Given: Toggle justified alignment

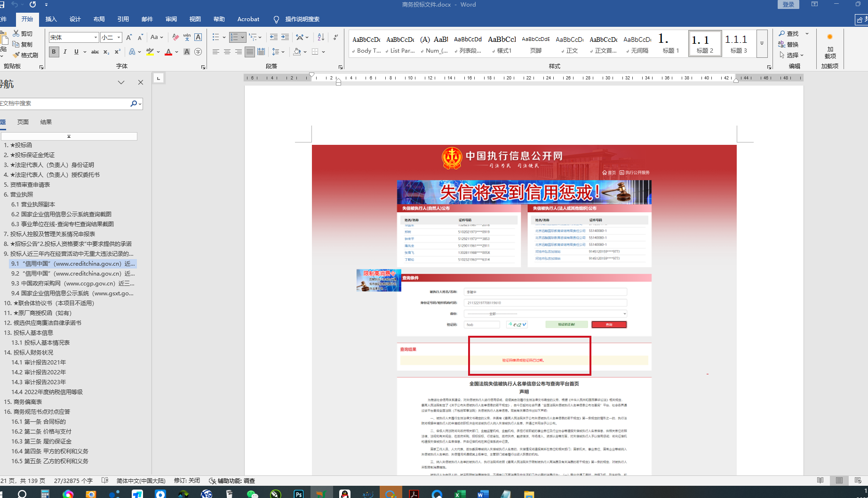Looking at the screenshot, I should (250, 52).
